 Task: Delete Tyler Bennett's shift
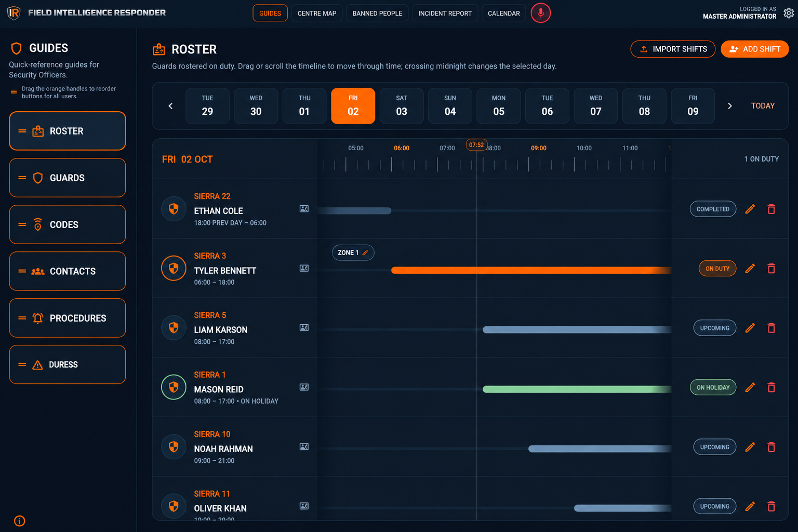pyautogui.click(x=772, y=269)
